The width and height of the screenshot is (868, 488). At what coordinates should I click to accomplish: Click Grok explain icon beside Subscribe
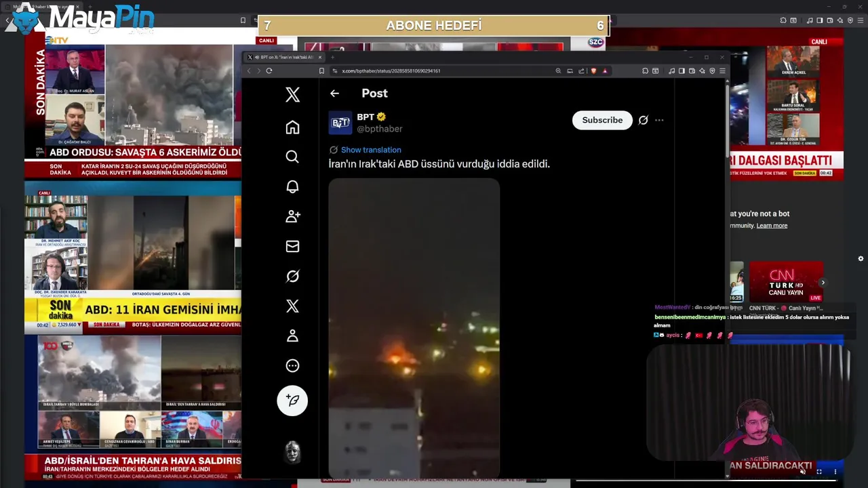click(643, 120)
